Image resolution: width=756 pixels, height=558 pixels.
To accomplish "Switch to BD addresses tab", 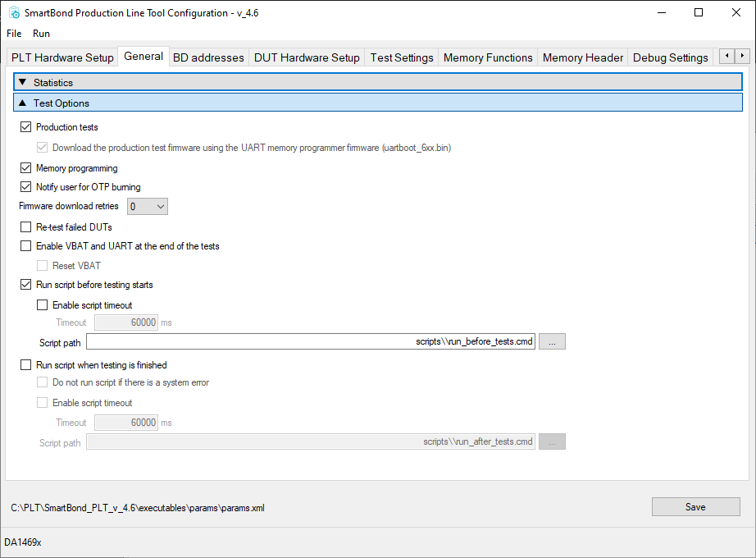I will click(208, 57).
